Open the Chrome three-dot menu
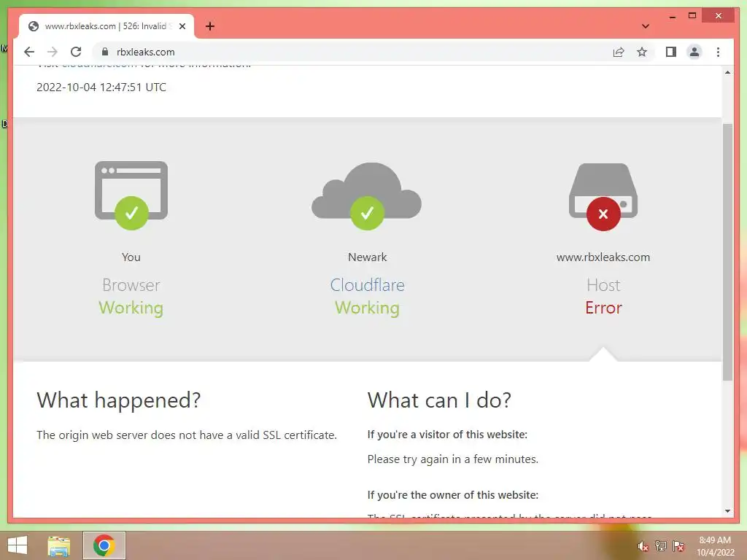 pyautogui.click(x=718, y=52)
